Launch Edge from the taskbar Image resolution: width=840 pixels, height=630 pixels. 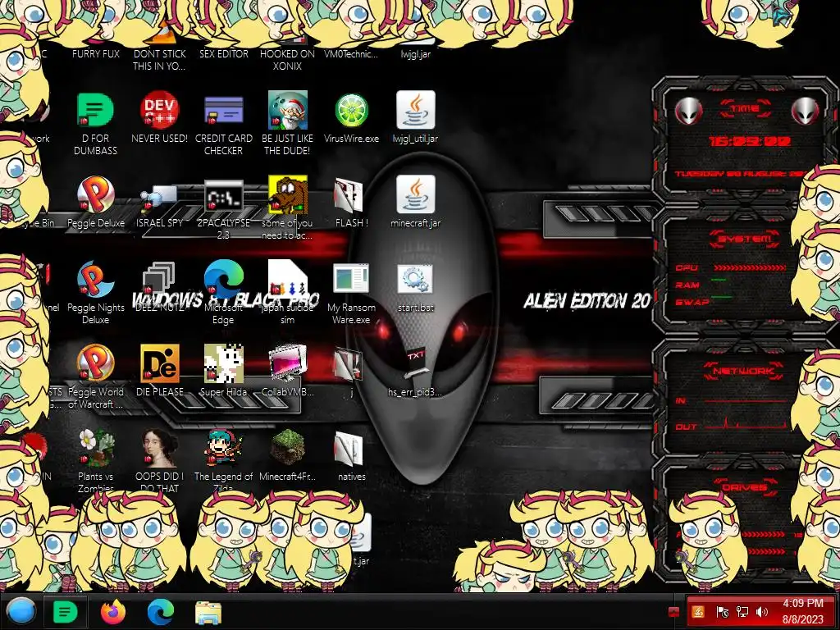coord(161,612)
